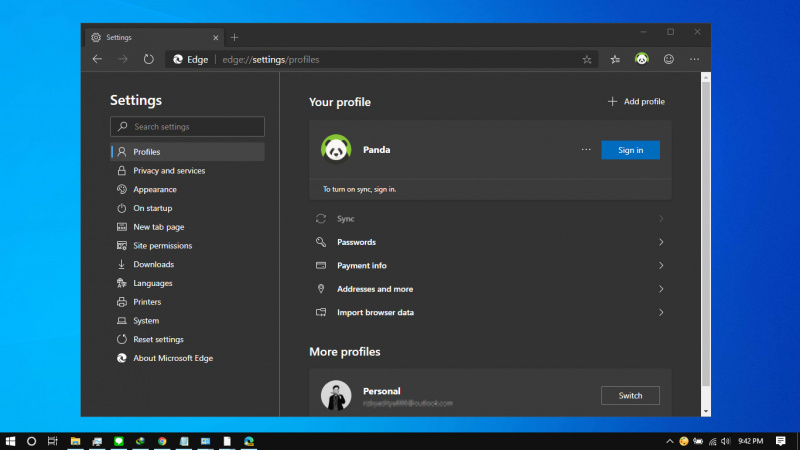Click the Import browser data icon

point(321,312)
